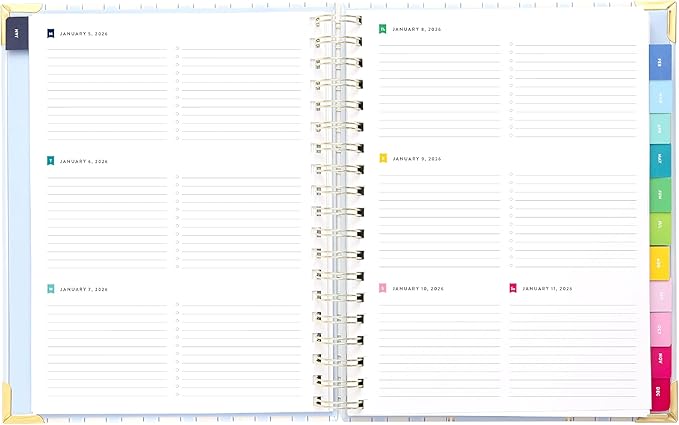Viewport: 679px width, 425px height.
Task: Go to the pale aqua APR tab
Action: point(660,129)
